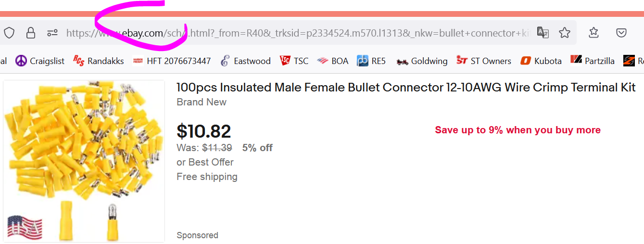Open the TSC bookmark
This screenshot has width=644, height=244.
(x=294, y=61)
